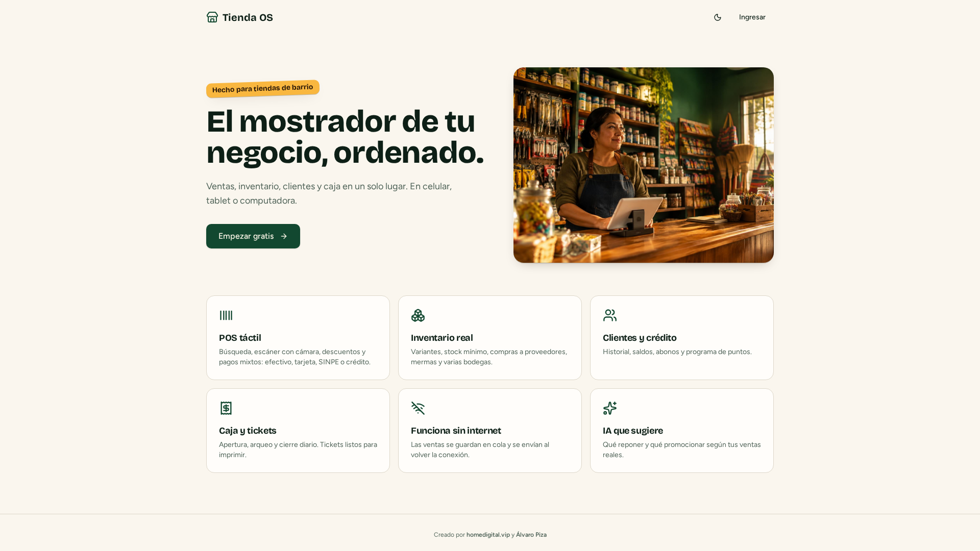Click the 'Búsqueda, escáner con cámara' description text
Viewport: 980px width, 551px height.
pos(295,357)
